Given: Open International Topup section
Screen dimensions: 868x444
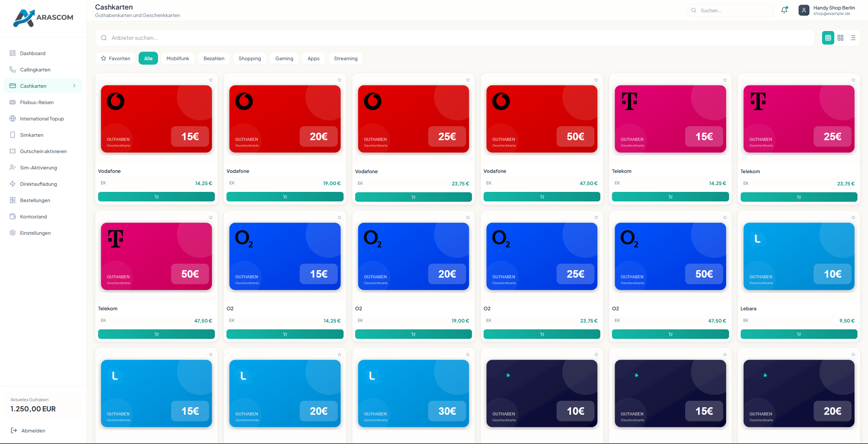Looking at the screenshot, I should [42, 119].
